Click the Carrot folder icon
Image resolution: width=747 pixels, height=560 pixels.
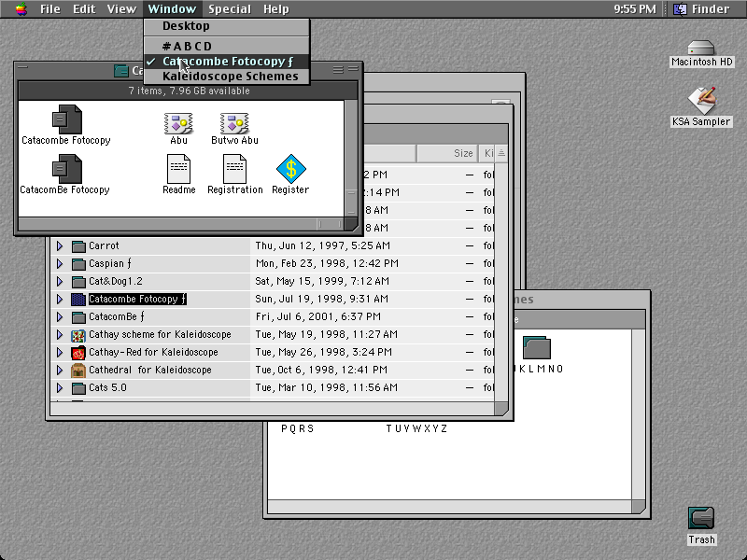coord(78,246)
